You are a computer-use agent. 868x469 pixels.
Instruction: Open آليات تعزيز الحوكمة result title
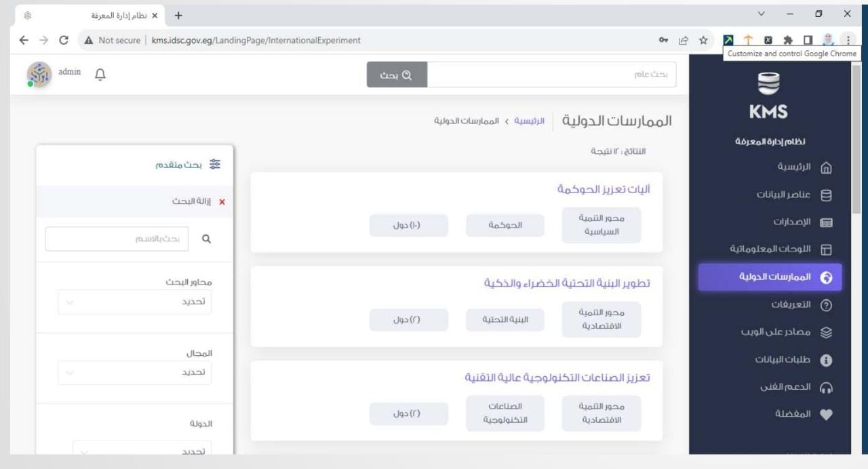point(603,190)
